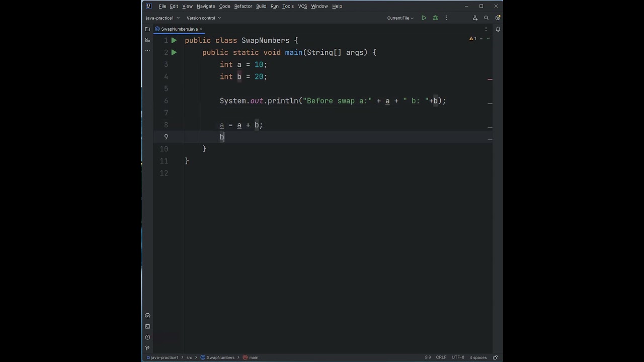Click SwapNumbers in the breadcrumb bar
This screenshot has width=644, height=362.
[217, 357]
